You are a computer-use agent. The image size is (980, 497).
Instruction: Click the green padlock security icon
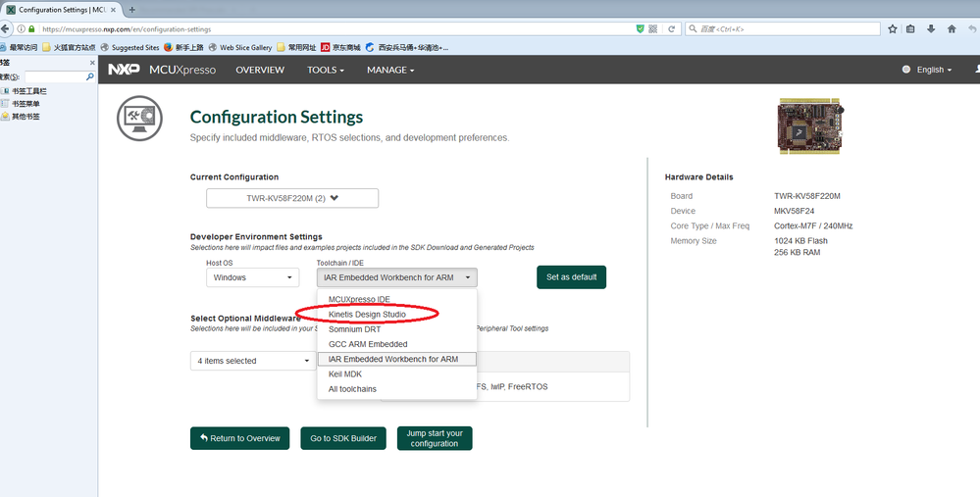coord(31,28)
